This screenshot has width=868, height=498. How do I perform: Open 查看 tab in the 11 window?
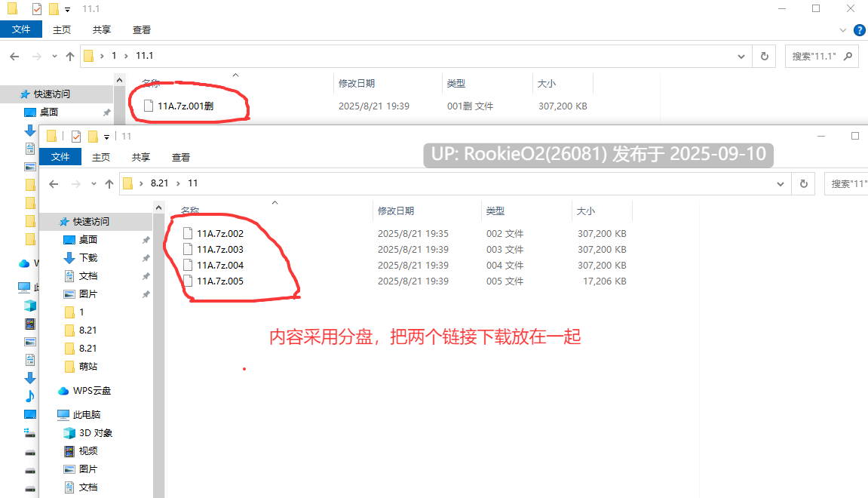[180, 157]
